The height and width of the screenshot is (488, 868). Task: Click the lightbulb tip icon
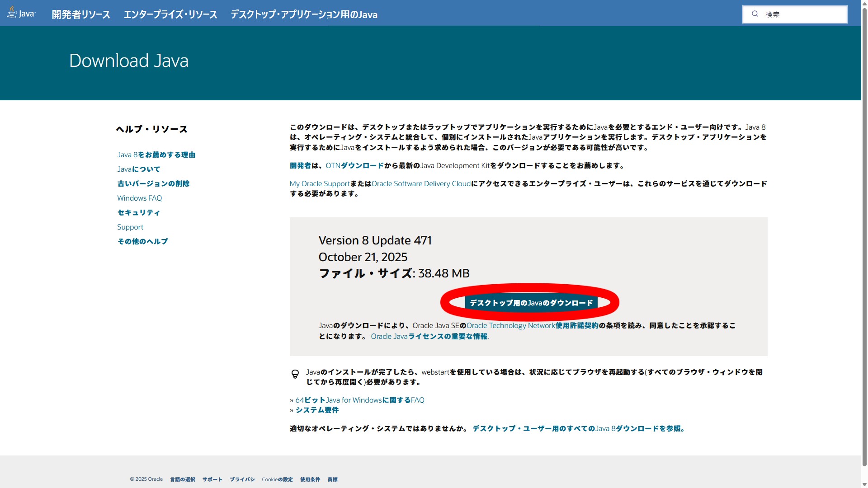[x=295, y=374]
